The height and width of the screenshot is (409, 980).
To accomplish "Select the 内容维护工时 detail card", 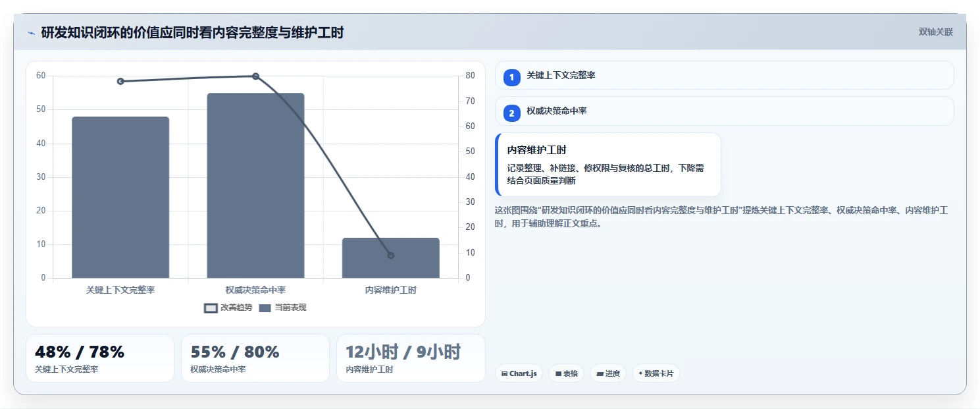I will (608, 165).
